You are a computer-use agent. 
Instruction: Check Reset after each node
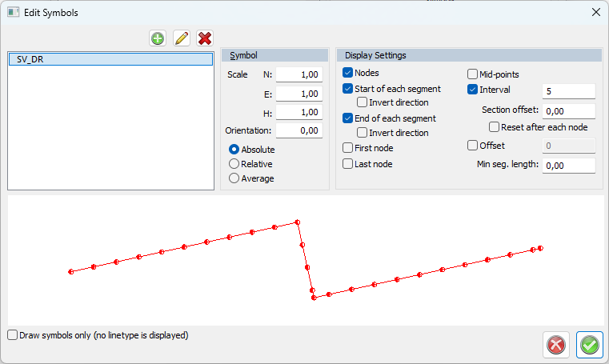click(494, 127)
